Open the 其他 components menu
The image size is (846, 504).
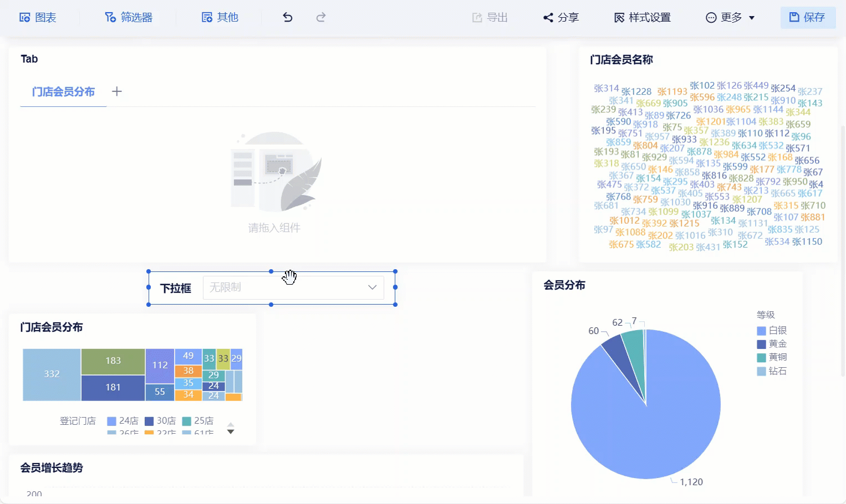tap(220, 17)
